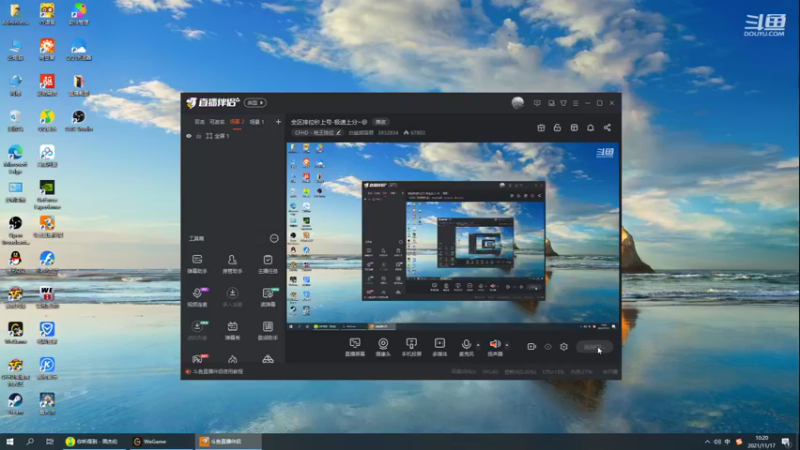
Task: Open the car-shaped icon tool in toolbox
Action: click(x=267, y=359)
